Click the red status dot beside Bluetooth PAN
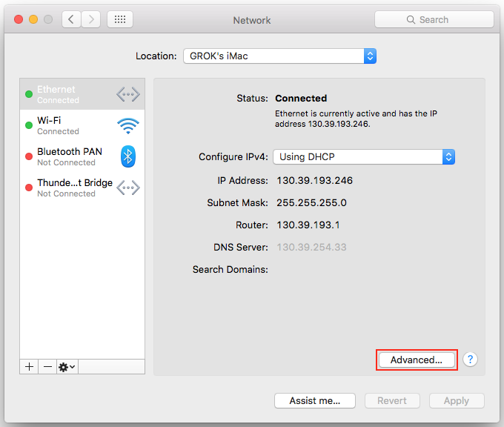This screenshot has width=504, height=427. [29, 156]
